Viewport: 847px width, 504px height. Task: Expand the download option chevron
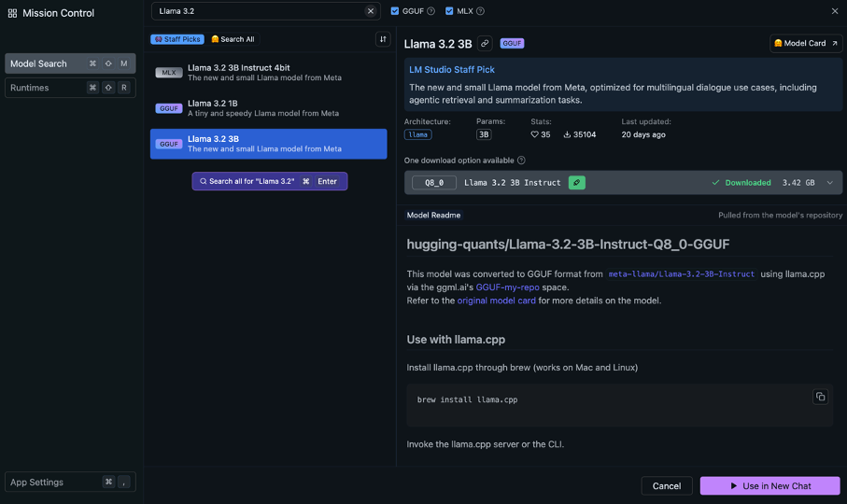(829, 182)
